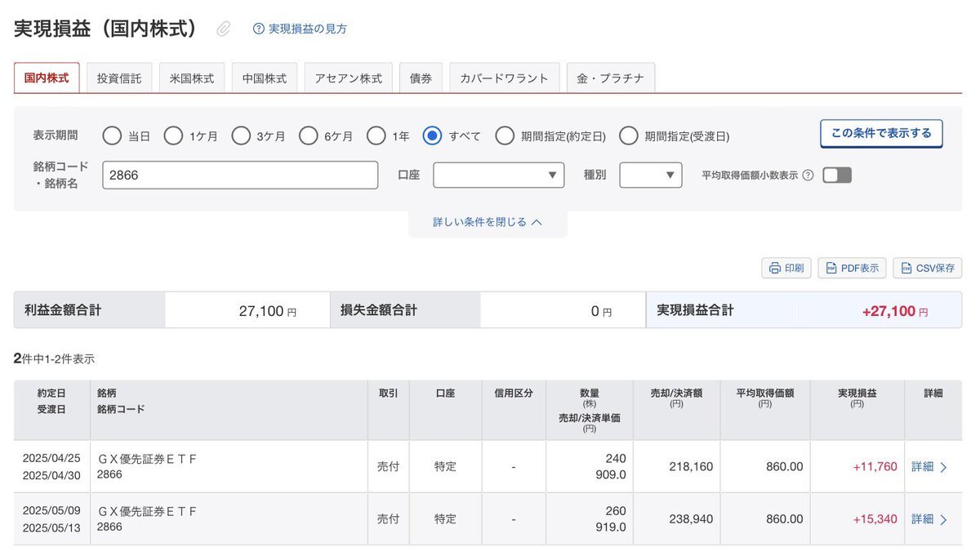This screenshot has height=556, width=980.
Task: Select the 1ケ月 period radio button
Action: pos(173,136)
